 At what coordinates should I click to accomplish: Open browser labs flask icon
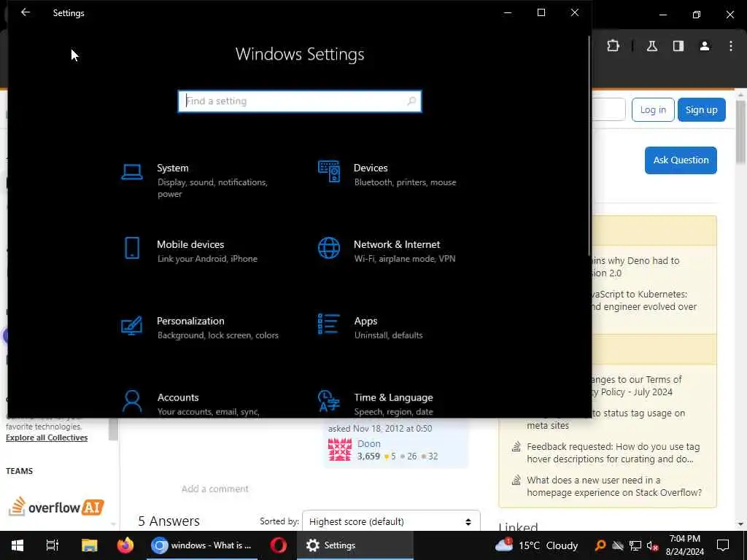(x=652, y=46)
